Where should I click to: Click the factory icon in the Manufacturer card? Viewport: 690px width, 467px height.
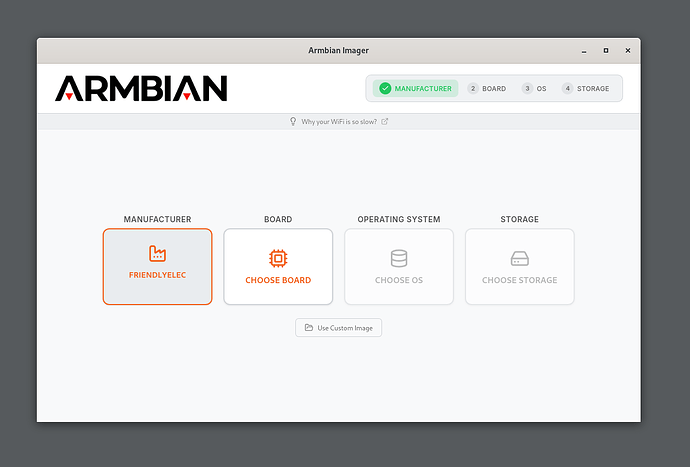[157, 254]
